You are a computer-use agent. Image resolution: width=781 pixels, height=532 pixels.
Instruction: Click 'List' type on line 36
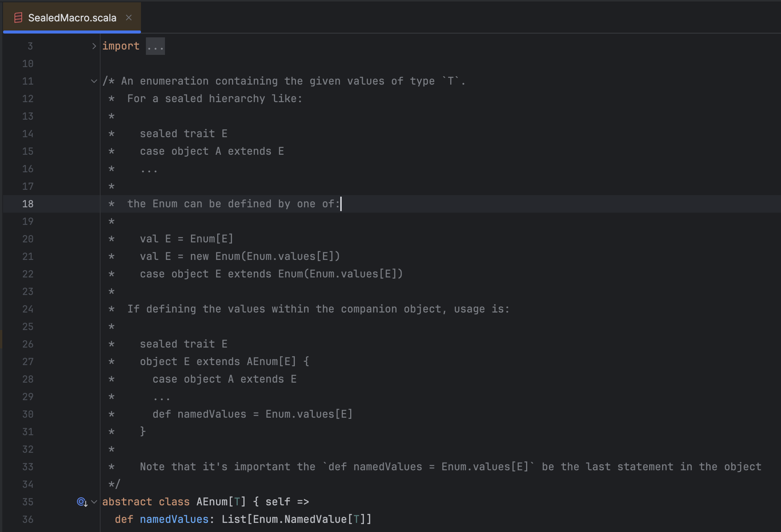click(234, 519)
